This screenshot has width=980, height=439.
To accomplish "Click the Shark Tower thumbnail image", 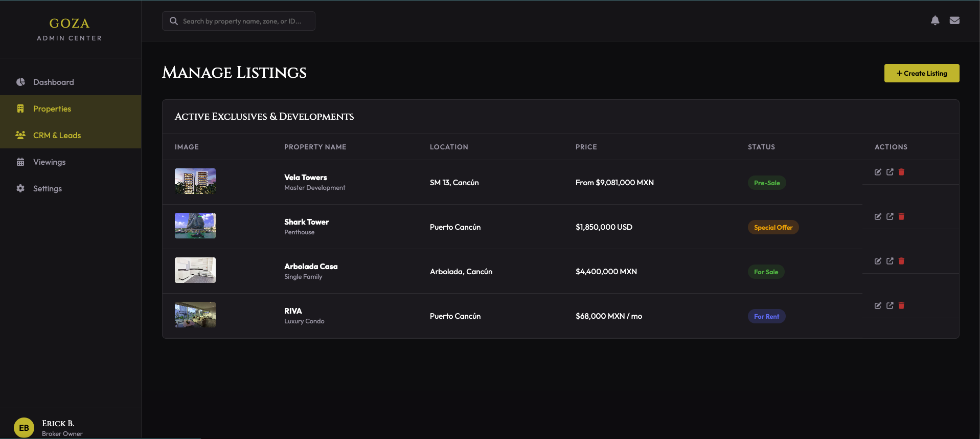I will coord(195,226).
